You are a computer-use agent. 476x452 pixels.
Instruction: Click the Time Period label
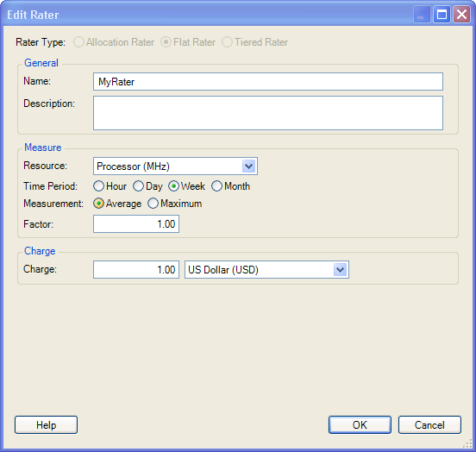[x=50, y=186]
